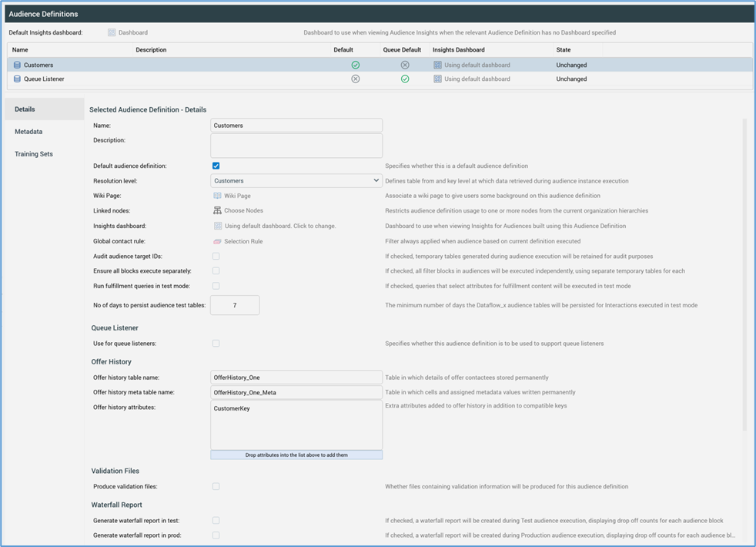Click the Default Insights dashboard icon
Image resolution: width=756 pixels, height=547 pixels.
[x=112, y=33]
